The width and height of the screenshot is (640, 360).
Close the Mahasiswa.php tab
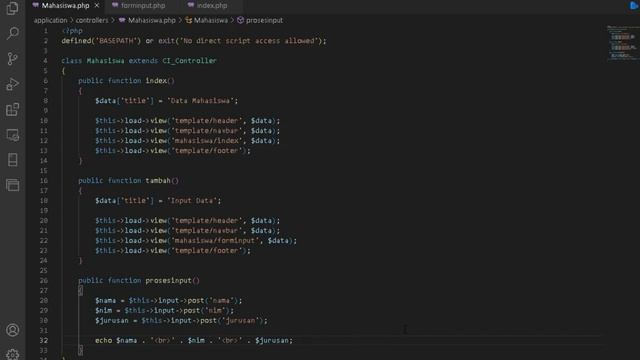coord(97,6)
